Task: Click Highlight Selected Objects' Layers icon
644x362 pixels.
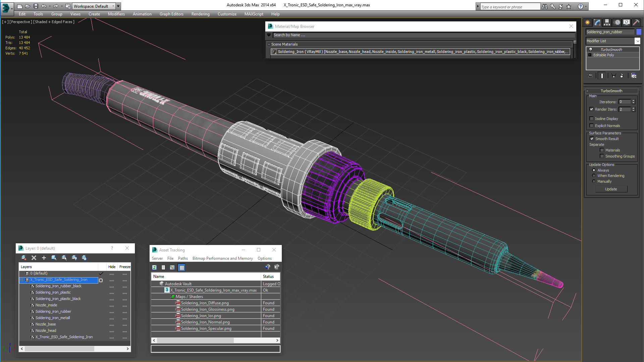Action: [64, 258]
